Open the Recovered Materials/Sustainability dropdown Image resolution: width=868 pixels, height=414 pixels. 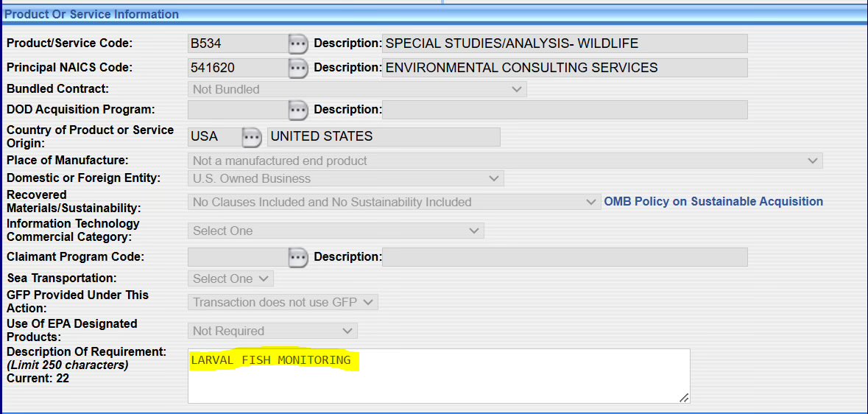click(394, 202)
